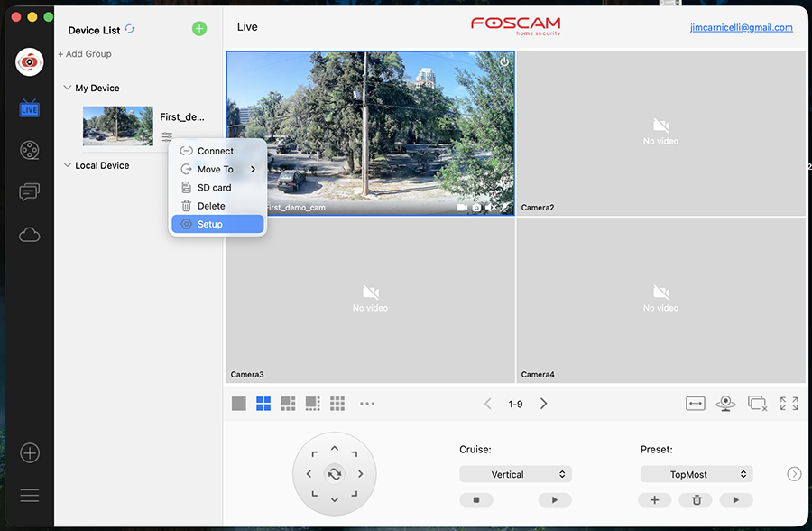Toggle talk on first_demo_cam
Screen dimensions: 812x531
(504, 207)
